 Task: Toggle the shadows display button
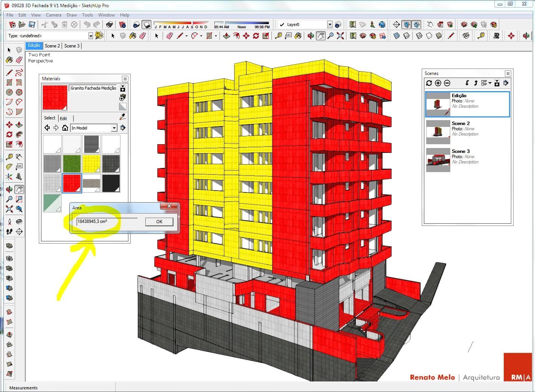pyautogui.click(x=146, y=25)
